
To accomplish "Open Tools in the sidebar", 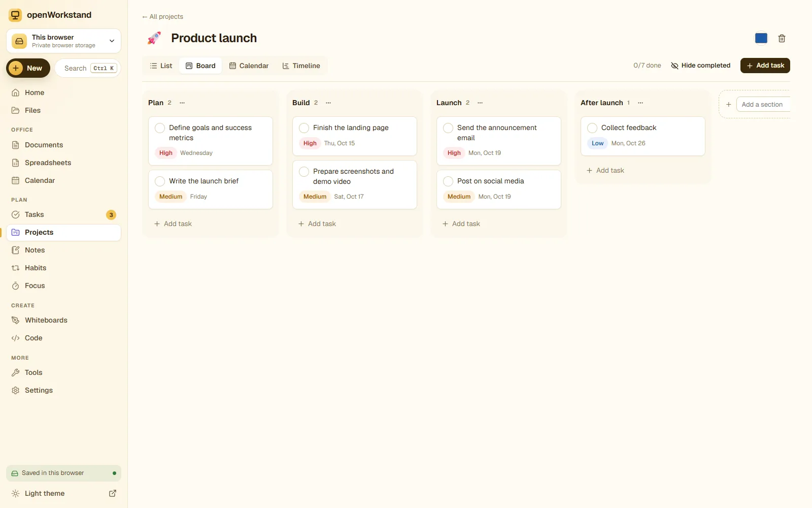I will coord(63,372).
